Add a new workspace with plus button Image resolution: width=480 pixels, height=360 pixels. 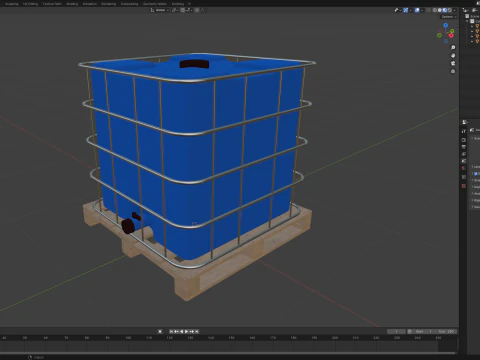[189, 4]
